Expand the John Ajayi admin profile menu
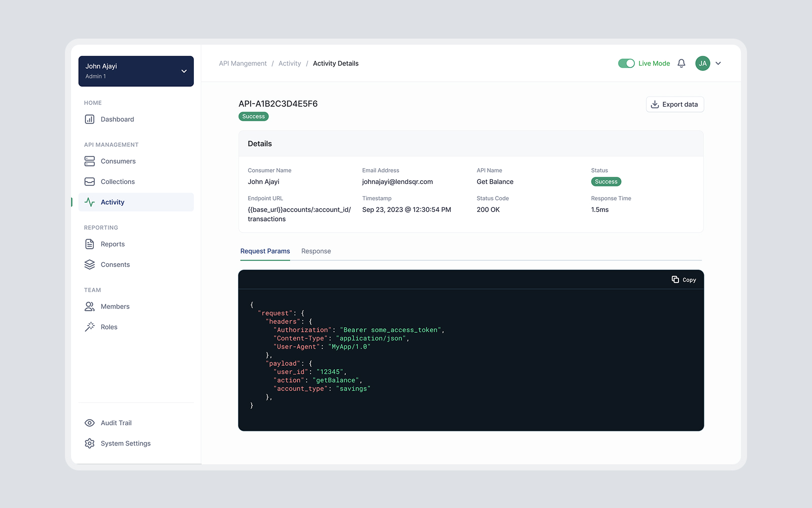Screen dimensions: 812x508 136,71
